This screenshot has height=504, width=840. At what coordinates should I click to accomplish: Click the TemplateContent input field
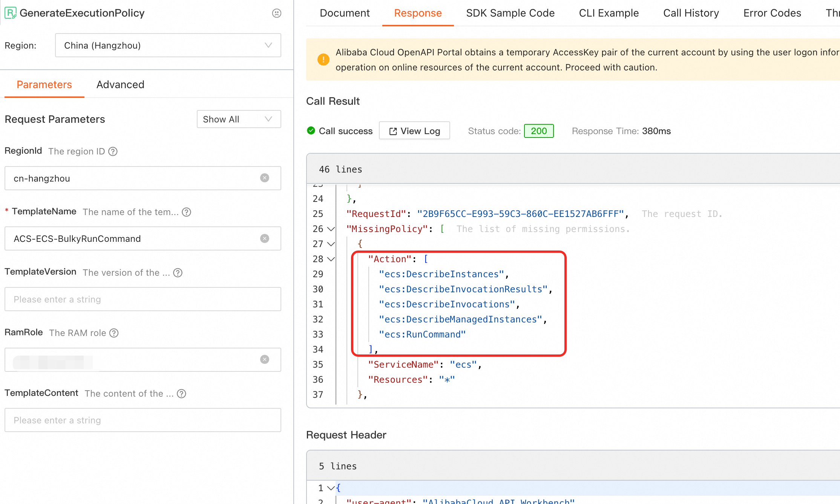[143, 420]
